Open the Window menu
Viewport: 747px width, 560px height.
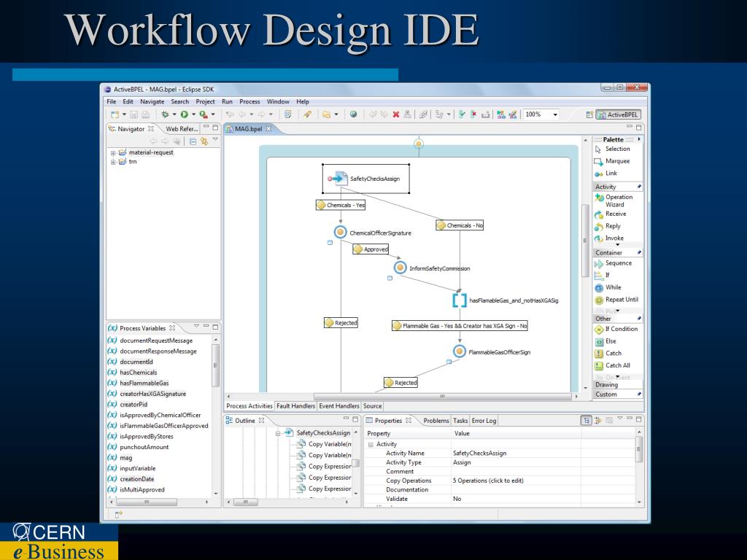click(x=278, y=101)
